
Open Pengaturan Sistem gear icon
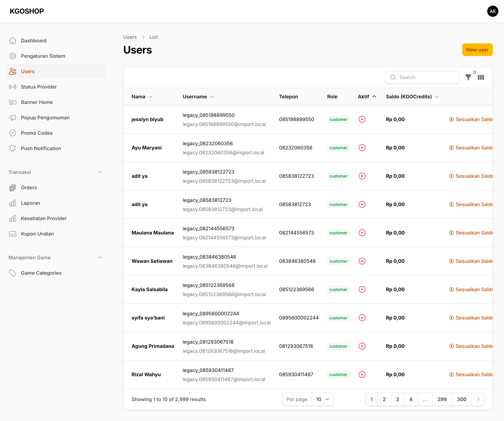12,56
